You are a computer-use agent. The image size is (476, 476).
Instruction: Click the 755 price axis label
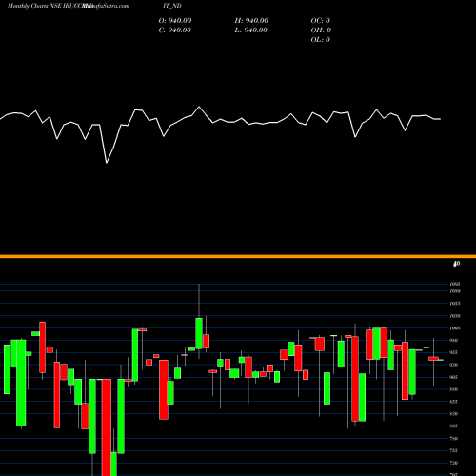pos(454,450)
